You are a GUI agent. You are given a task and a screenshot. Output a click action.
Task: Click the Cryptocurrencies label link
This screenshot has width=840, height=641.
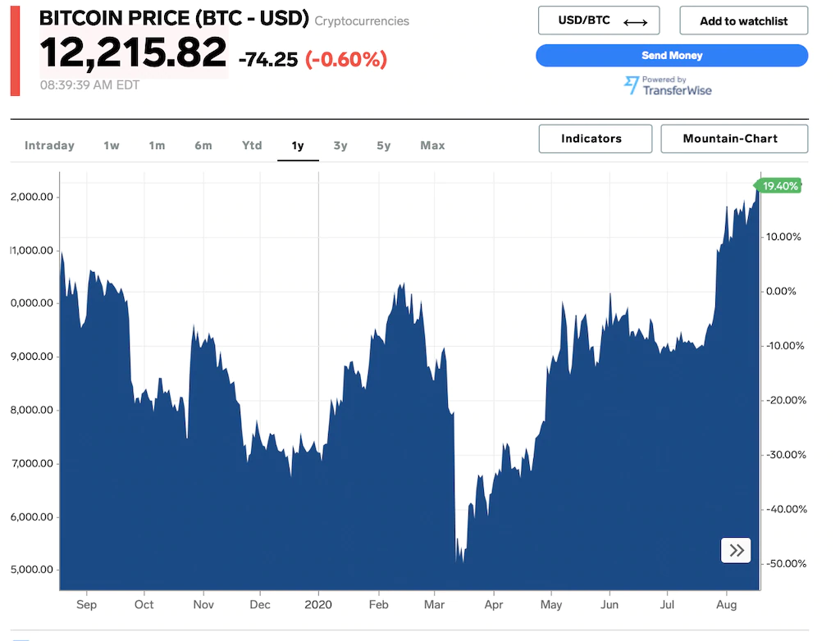pyautogui.click(x=361, y=20)
